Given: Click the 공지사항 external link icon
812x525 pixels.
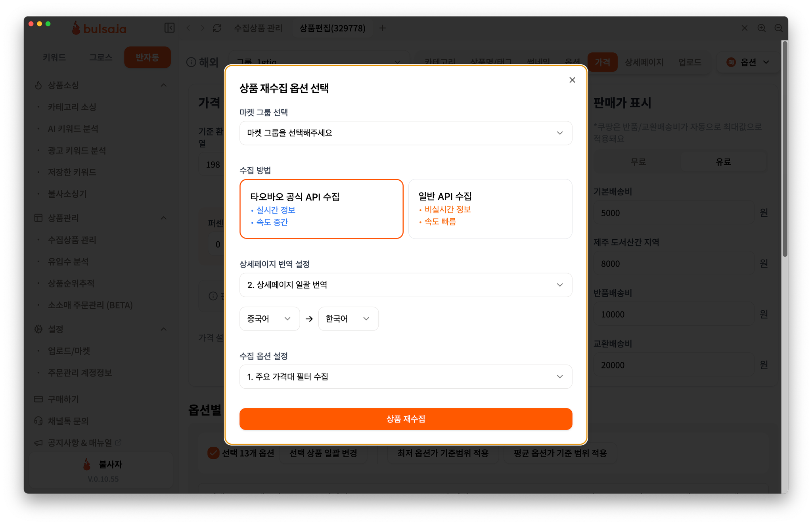Looking at the screenshot, I should click(118, 443).
